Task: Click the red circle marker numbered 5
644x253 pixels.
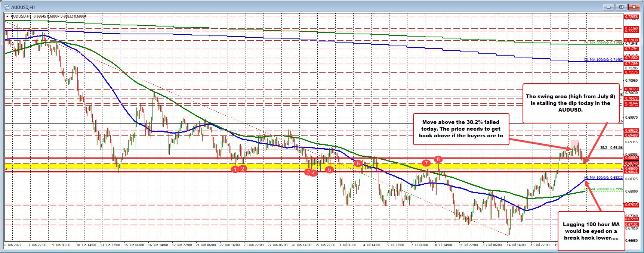Action: (329, 170)
